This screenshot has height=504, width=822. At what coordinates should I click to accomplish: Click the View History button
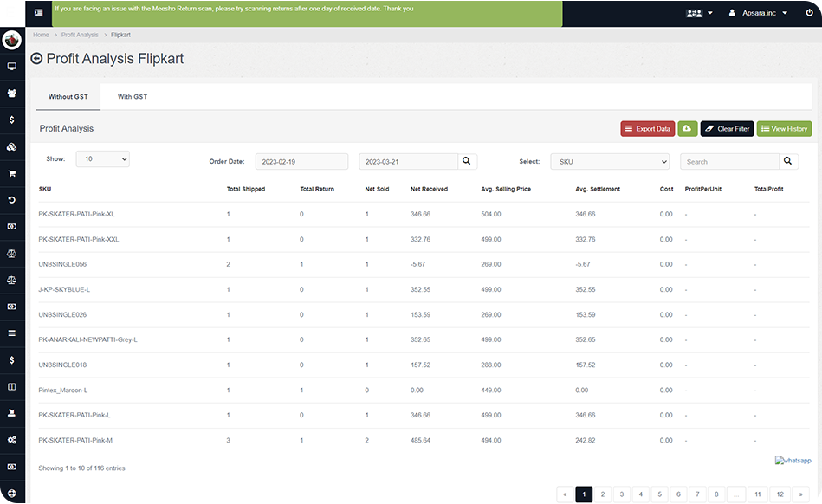click(784, 128)
